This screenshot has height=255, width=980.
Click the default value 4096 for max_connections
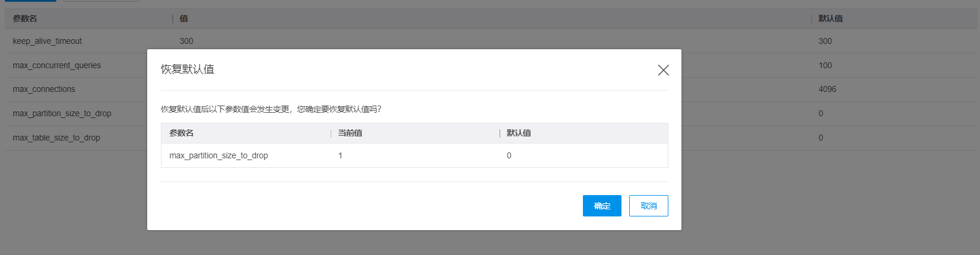click(x=827, y=89)
